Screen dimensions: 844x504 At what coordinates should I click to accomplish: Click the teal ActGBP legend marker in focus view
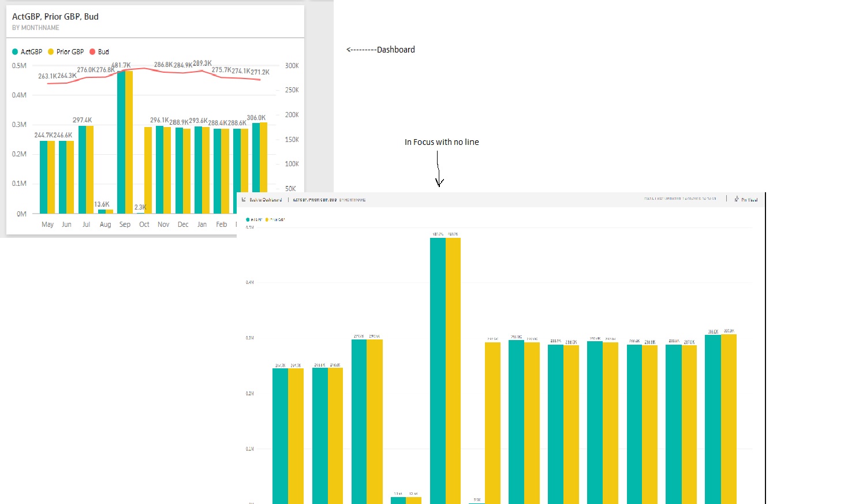coord(248,220)
